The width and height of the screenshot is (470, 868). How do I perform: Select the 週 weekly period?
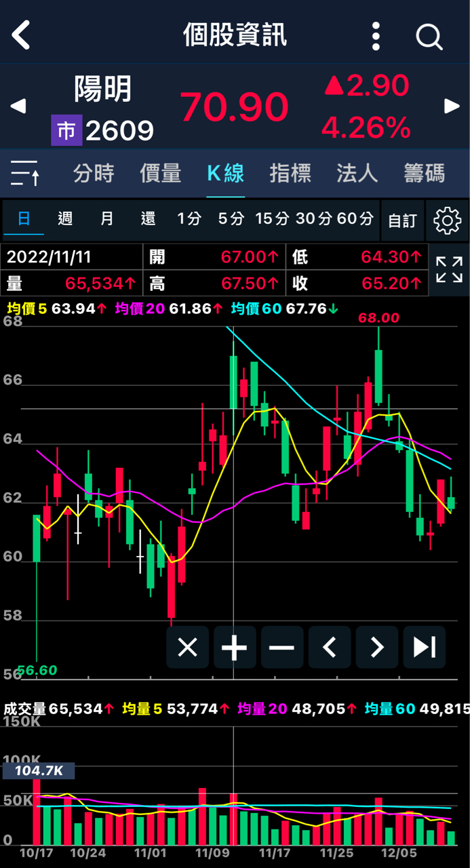pos(65,219)
